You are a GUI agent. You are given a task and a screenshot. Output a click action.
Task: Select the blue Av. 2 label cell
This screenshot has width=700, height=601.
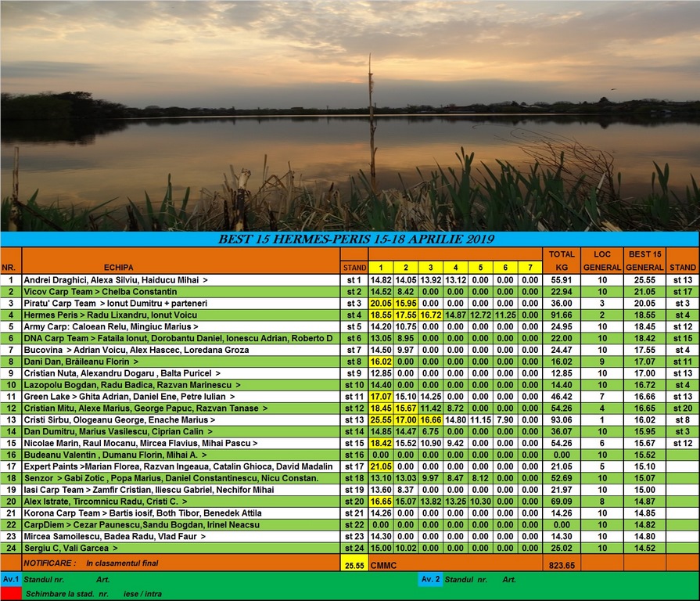pyautogui.click(x=430, y=579)
